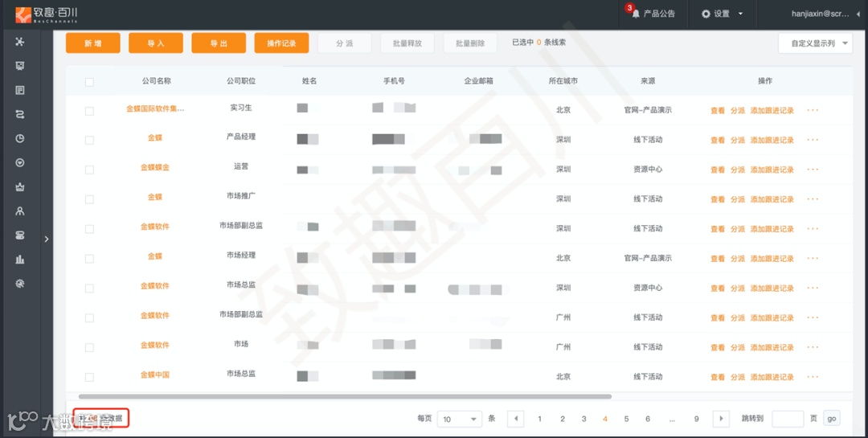Image resolution: width=868 pixels, height=438 pixels.
Task: Open the 金蝶国际软件集 company link
Action: pos(155,108)
